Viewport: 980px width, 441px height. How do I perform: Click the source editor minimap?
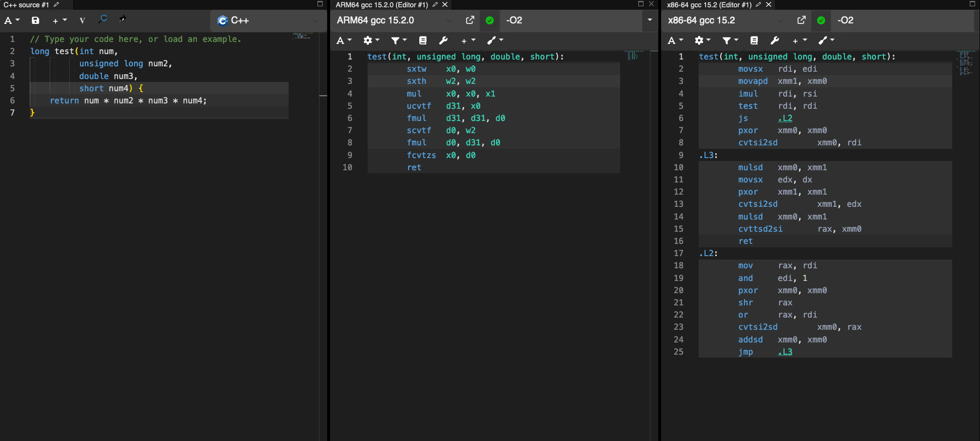(x=302, y=36)
